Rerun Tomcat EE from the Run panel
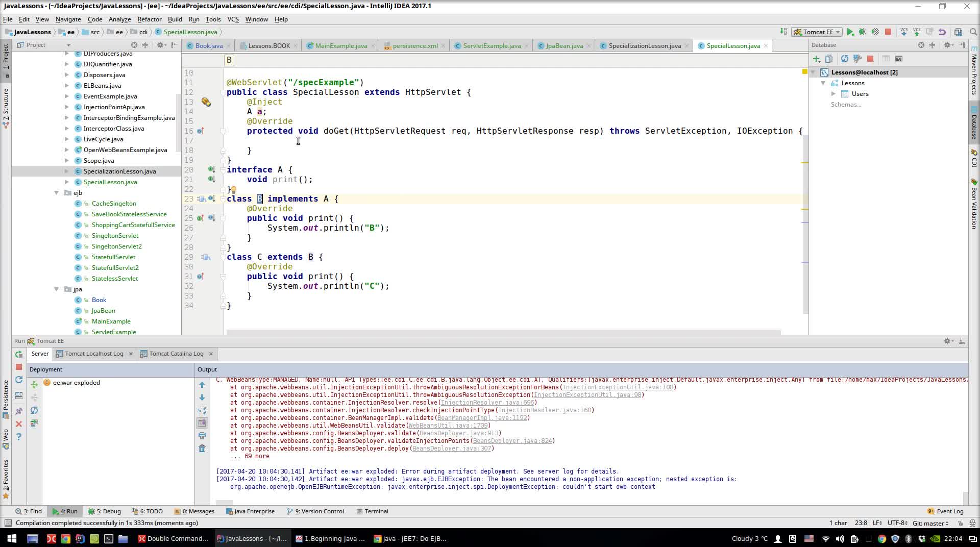980x547 pixels. click(19, 354)
